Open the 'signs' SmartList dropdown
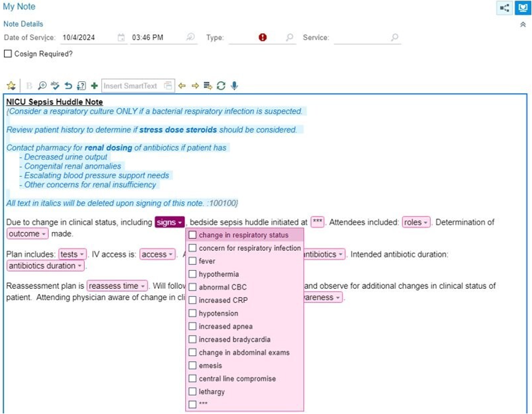Image resolution: width=532 pixels, height=414 pixels. [x=169, y=222]
